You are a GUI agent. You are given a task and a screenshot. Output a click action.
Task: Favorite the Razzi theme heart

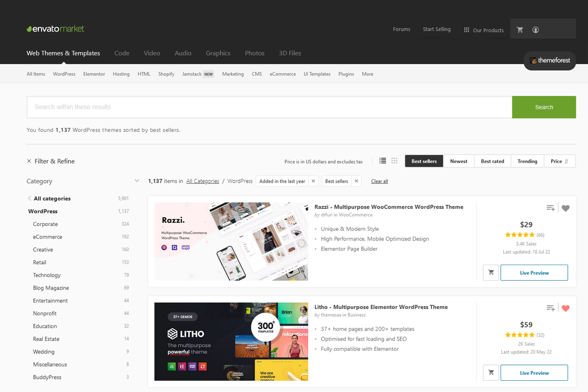coord(565,208)
